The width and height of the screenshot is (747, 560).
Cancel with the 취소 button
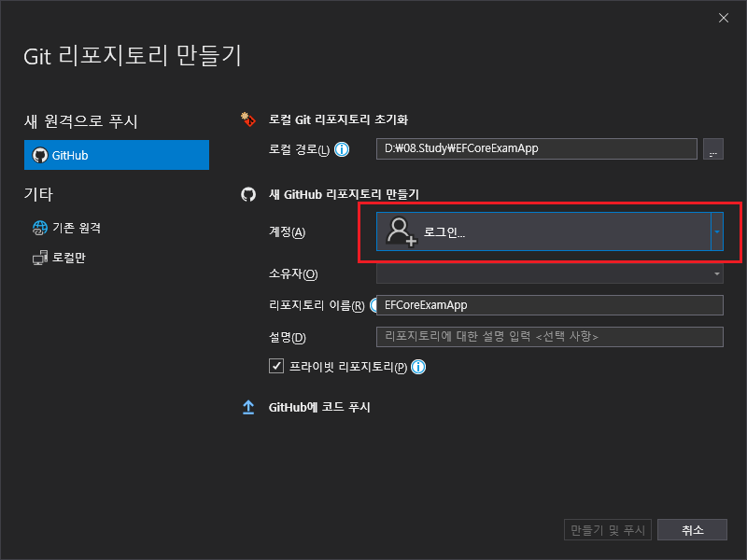click(x=692, y=529)
